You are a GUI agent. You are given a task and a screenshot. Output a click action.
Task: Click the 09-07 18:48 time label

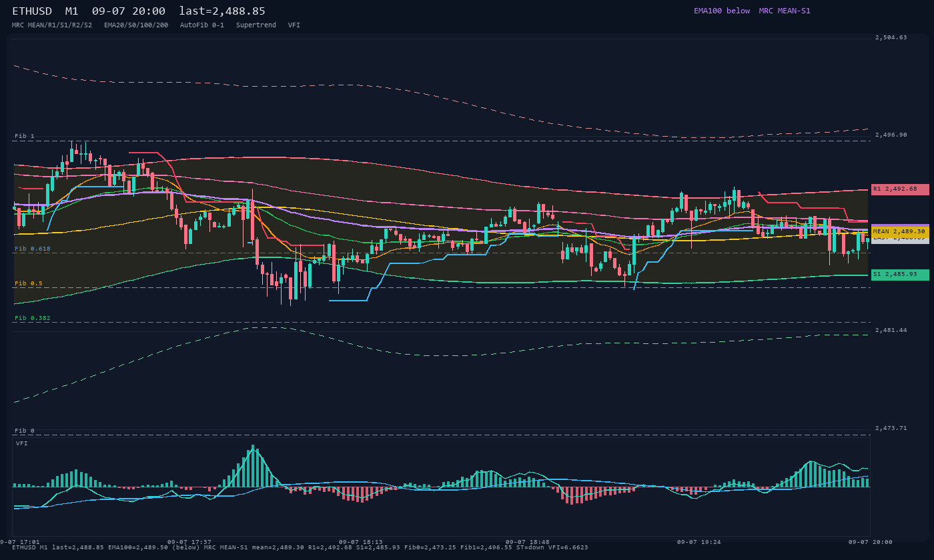pos(528,542)
